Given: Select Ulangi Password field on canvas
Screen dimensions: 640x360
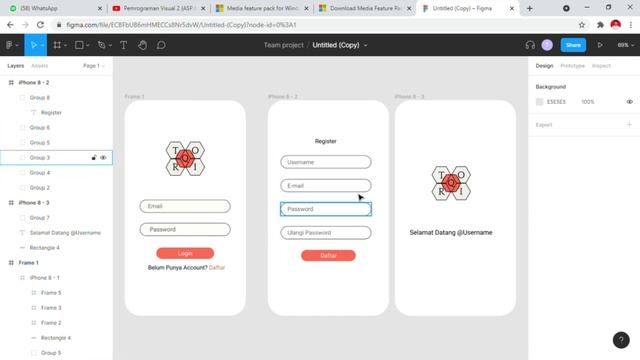Looking at the screenshot, I should point(326,233).
